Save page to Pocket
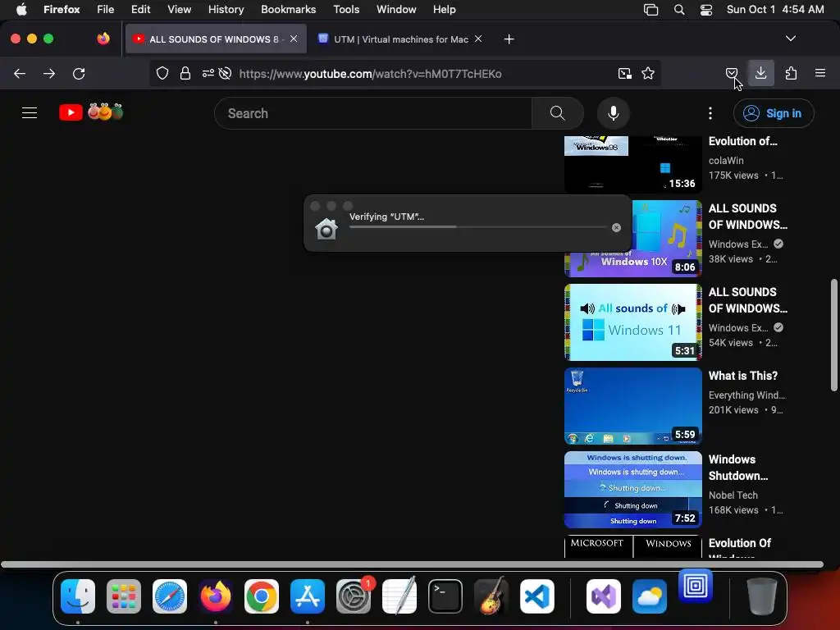 click(x=731, y=73)
